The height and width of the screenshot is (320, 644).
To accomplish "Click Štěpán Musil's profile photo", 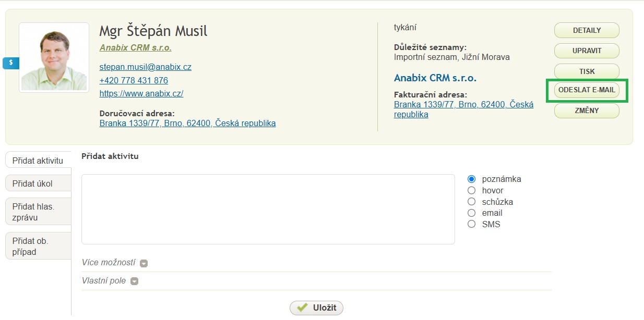I will tap(54, 57).
